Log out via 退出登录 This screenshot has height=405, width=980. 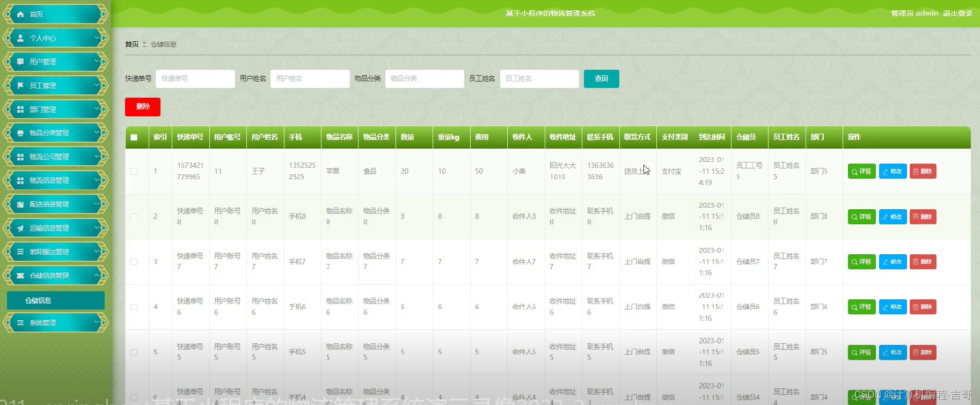[x=957, y=13]
